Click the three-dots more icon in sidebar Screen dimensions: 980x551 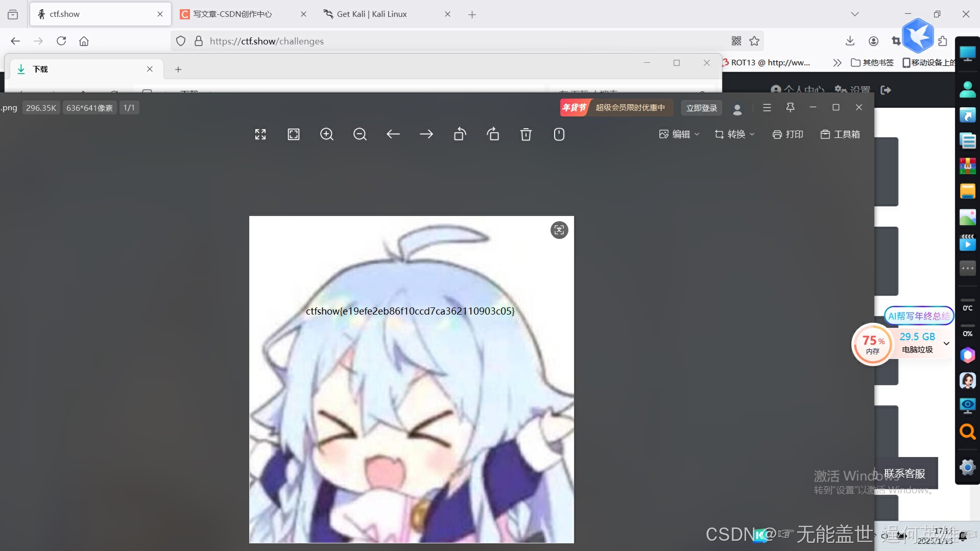967,268
